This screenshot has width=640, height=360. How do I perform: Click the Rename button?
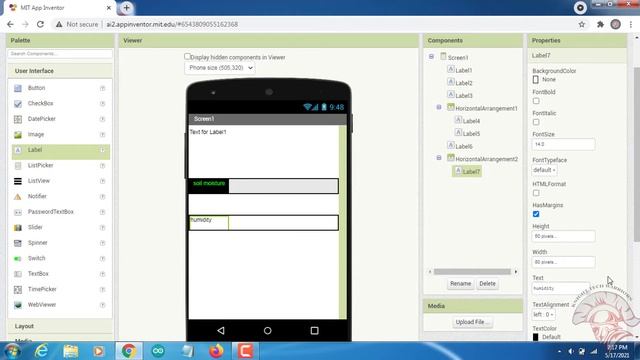click(x=460, y=284)
